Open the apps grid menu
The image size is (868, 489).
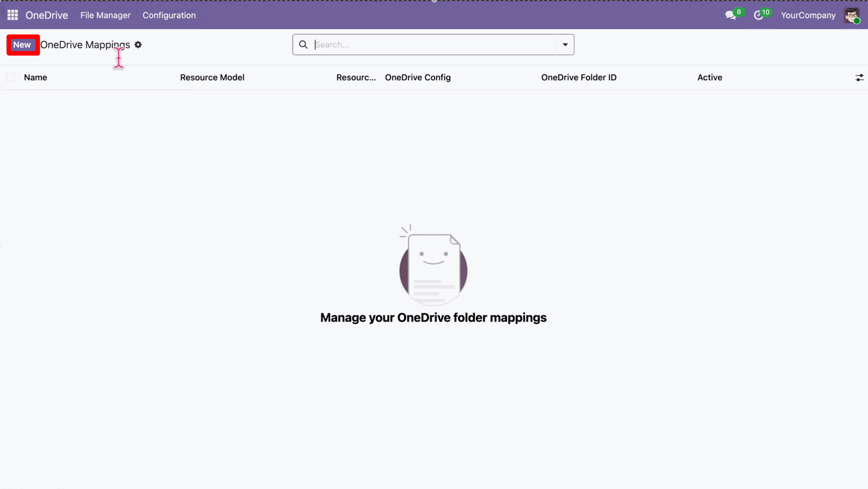[13, 15]
